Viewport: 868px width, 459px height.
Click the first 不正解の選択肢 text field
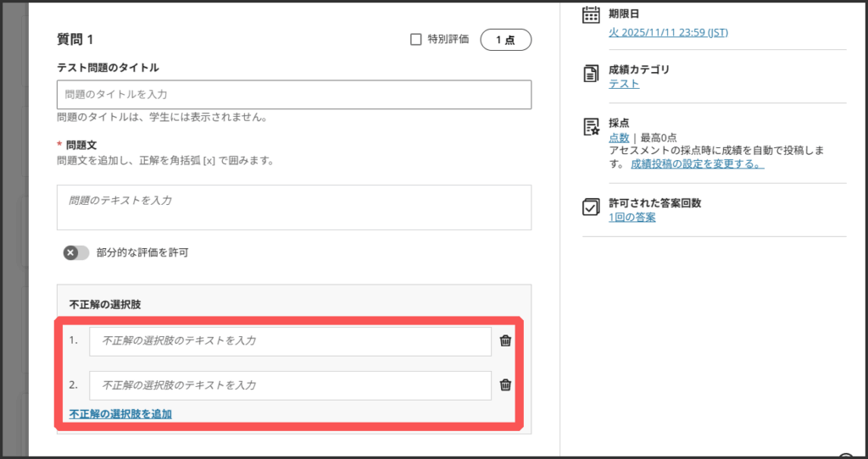290,341
